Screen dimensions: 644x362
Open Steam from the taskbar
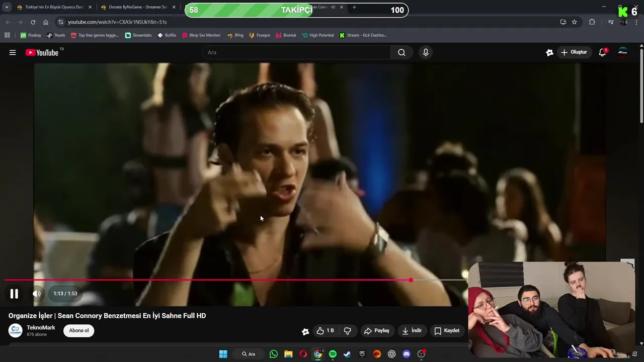click(x=347, y=354)
